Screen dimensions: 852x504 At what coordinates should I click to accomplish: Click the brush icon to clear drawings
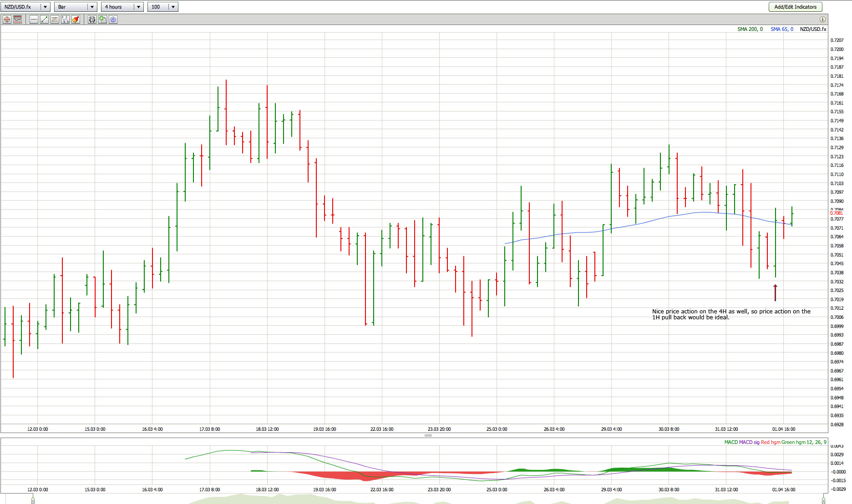pos(76,20)
